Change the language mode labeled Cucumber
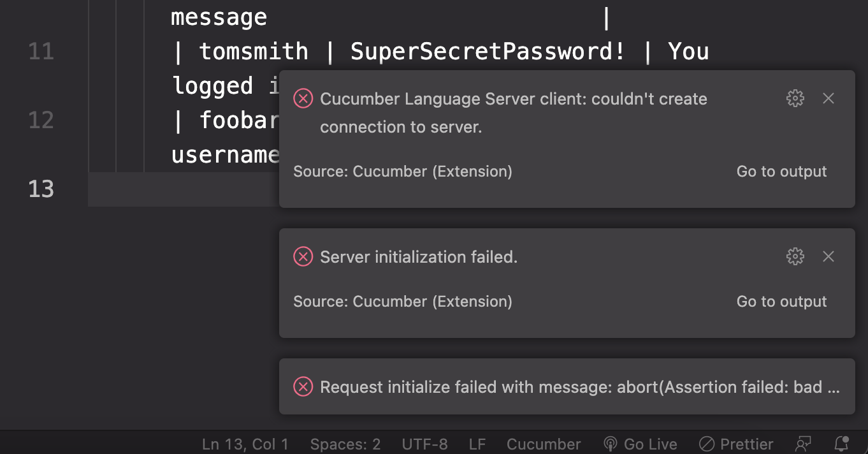This screenshot has width=868, height=454. [x=543, y=444]
